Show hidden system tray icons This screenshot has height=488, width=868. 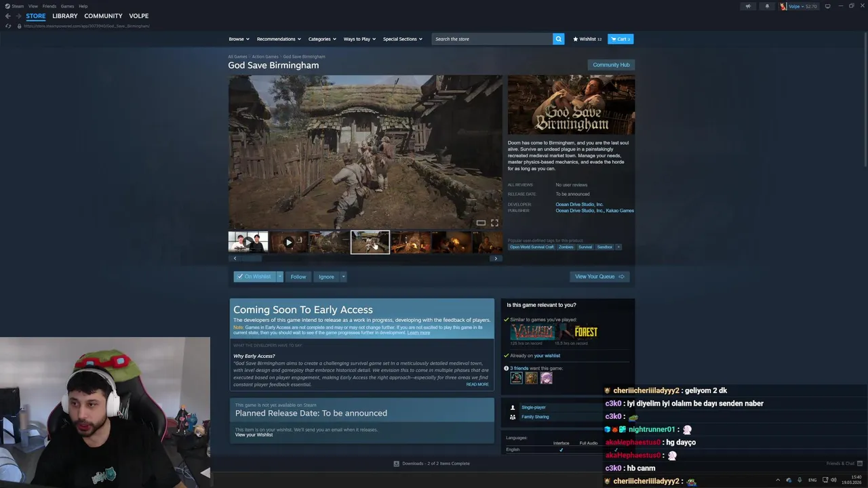pyautogui.click(x=778, y=480)
